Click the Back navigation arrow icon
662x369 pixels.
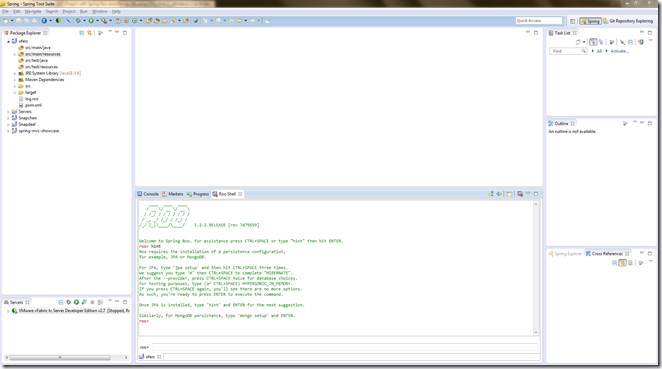(239, 21)
